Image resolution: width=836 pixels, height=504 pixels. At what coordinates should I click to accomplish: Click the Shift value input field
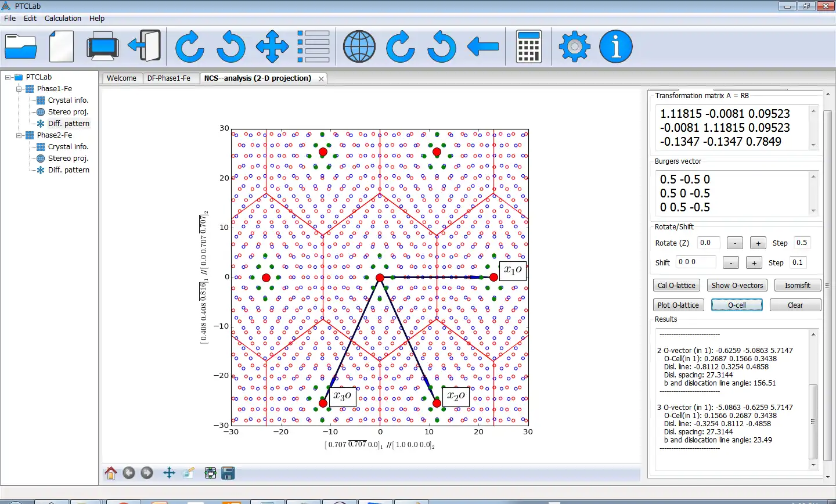(x=696, y=262)
